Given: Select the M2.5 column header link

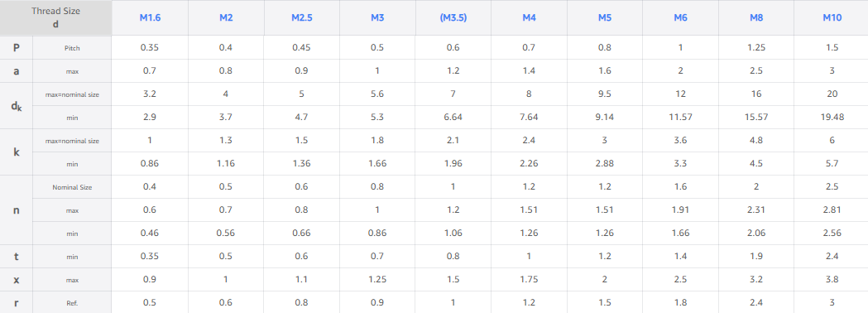Looking at the screenshot, I should coord(302,17).
